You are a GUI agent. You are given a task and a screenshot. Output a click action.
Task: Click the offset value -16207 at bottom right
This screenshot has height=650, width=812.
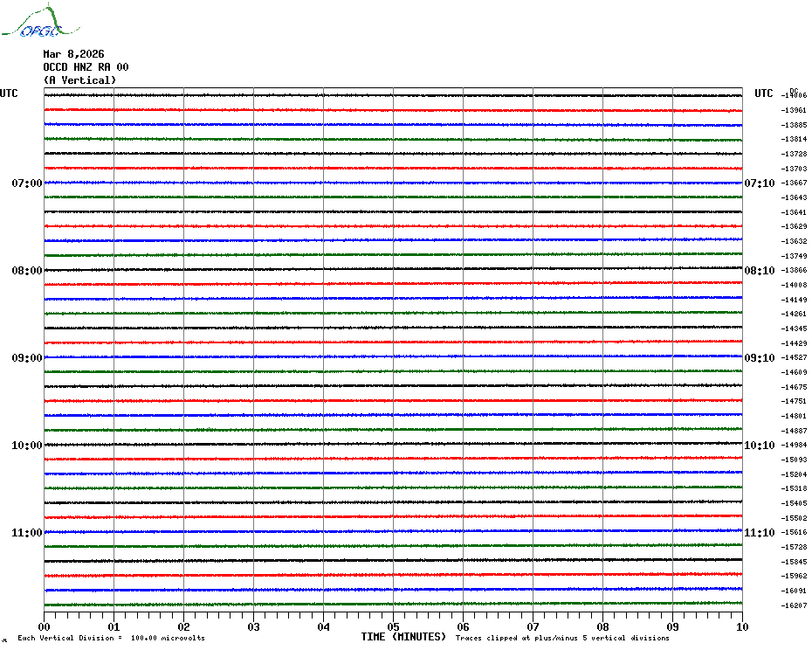pos(795,605)
